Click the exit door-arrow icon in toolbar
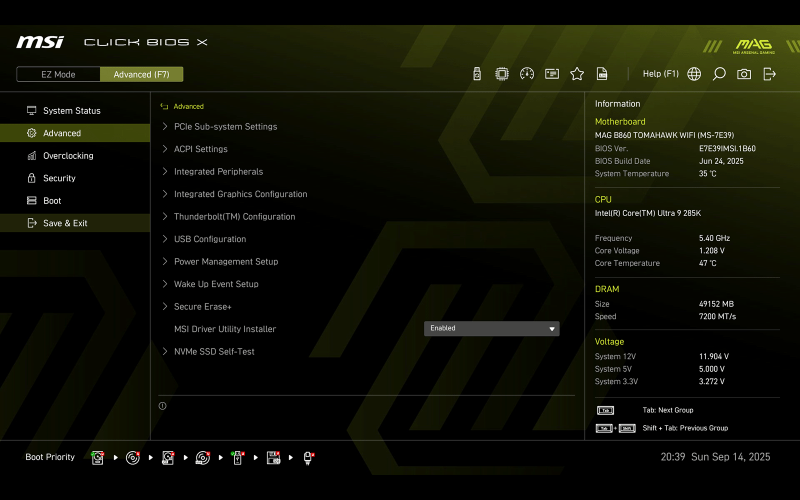800x500 pixels. (769, 74)
